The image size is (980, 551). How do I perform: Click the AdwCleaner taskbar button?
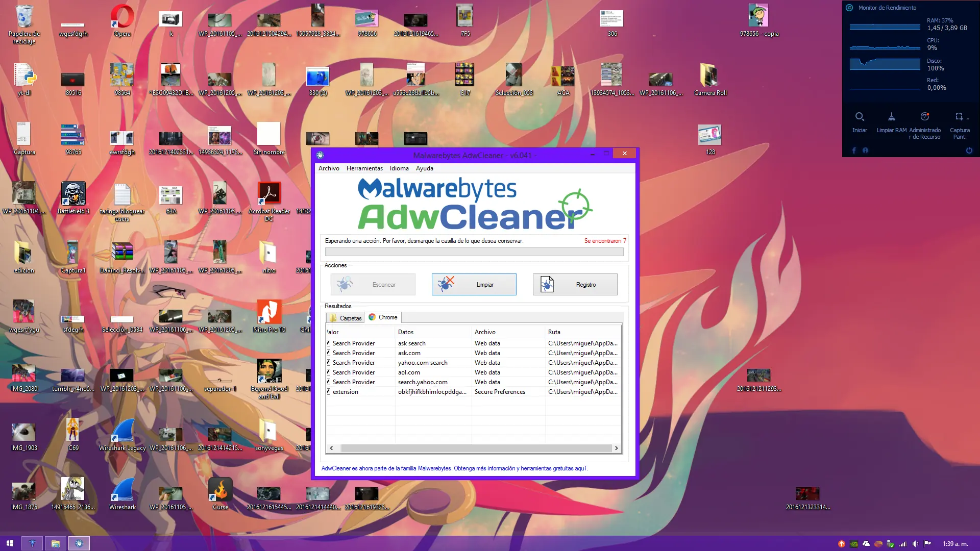click(x=79, y=543)
